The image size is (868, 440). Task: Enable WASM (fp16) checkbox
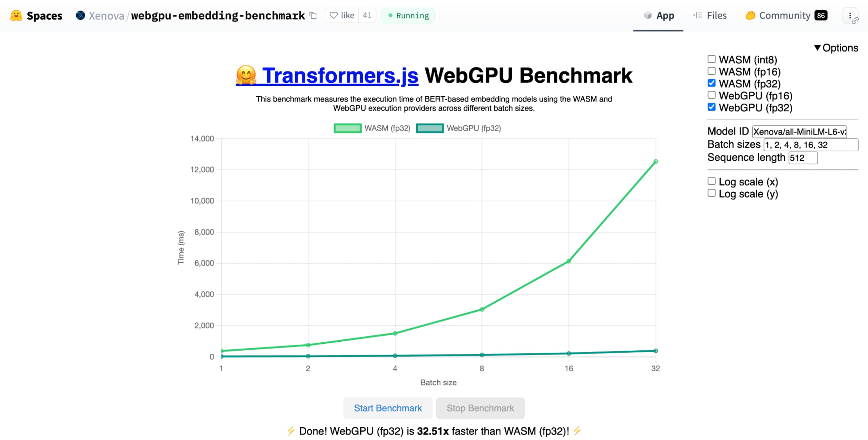tap(712, 71)
